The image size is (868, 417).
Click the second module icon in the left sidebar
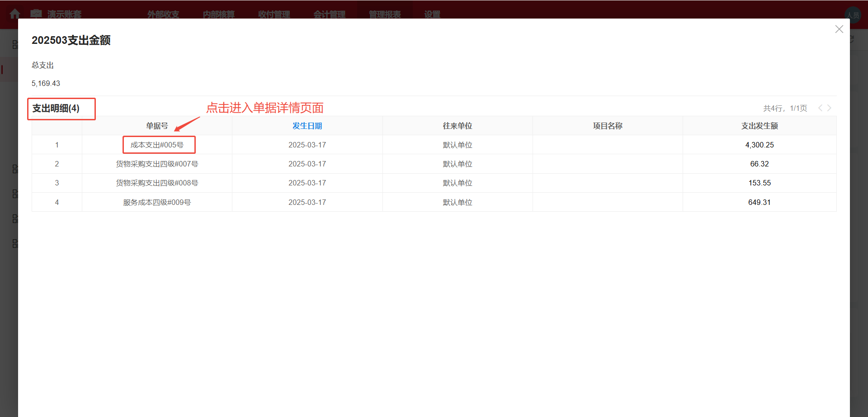point(15,169)
